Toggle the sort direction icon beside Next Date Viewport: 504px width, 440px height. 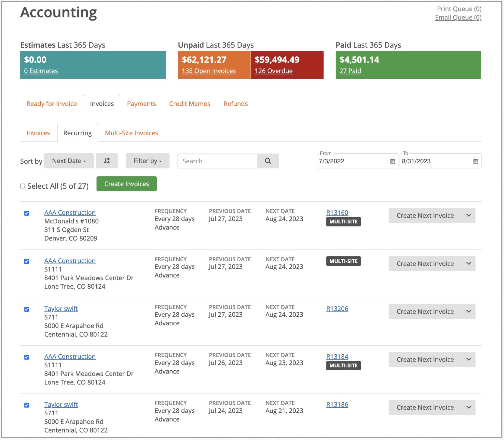(x=107, y=161)
